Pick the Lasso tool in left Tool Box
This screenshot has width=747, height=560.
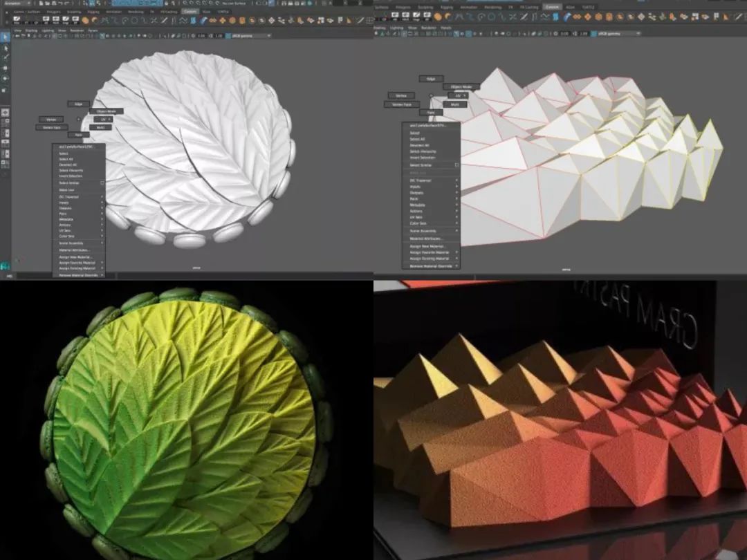6,47
